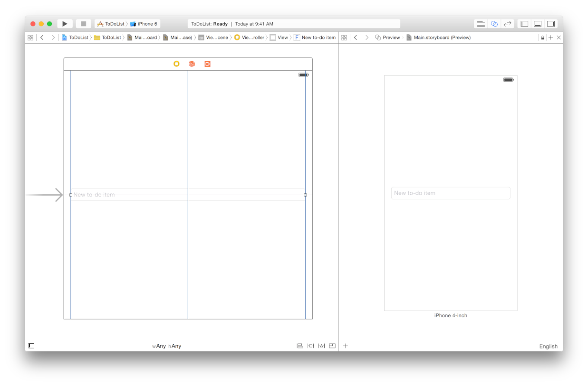Click the Run button to build the app

(x=65, y=24)
